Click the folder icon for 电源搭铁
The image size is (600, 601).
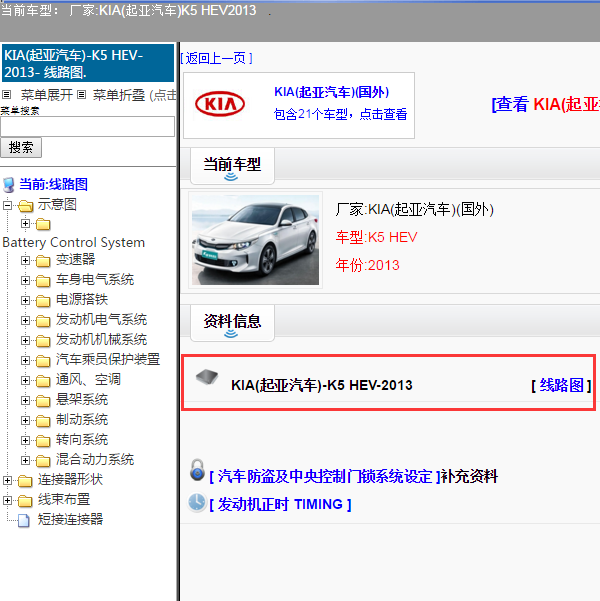coord(43,300)
